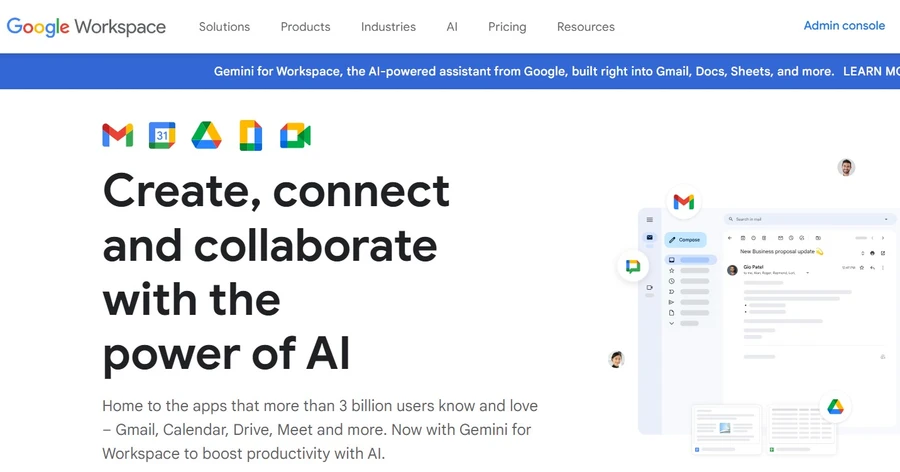Click the yellow Docs Editors icon above the headline
Viewport: 900px width, 472px height.
pyautogui.click(x=251, y=136)
